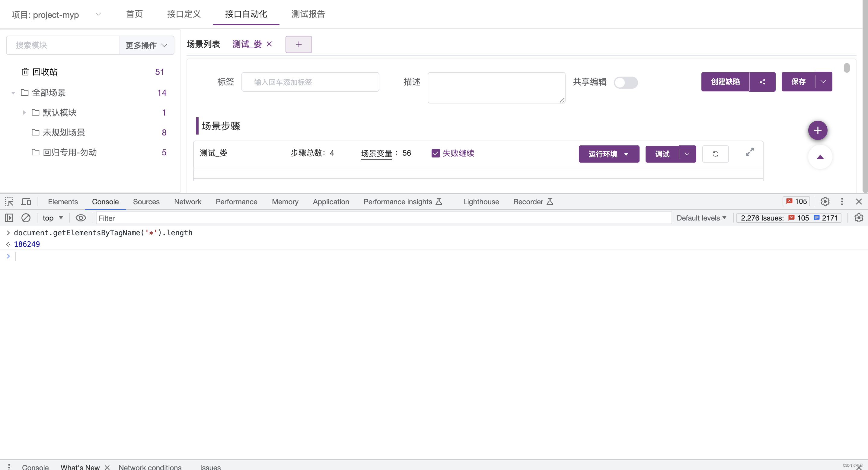Click the block/no-entry icon in DevTools toolbar
This screenshot has height=470, width=868.
point(26,218)
